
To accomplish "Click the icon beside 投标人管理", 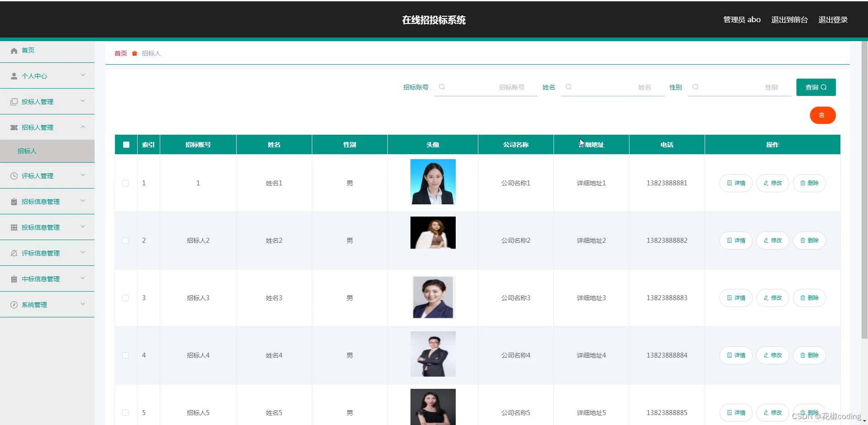I will (x=14, y=102).
